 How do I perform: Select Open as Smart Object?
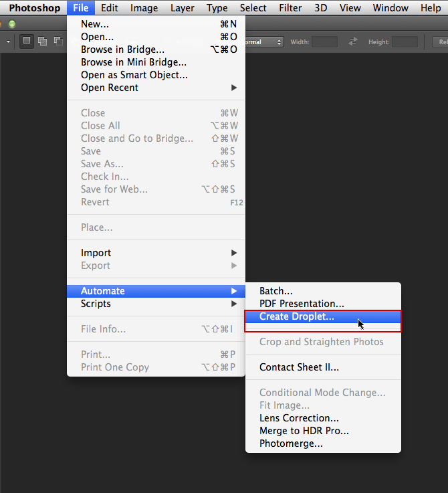click(x=134, y=75)
